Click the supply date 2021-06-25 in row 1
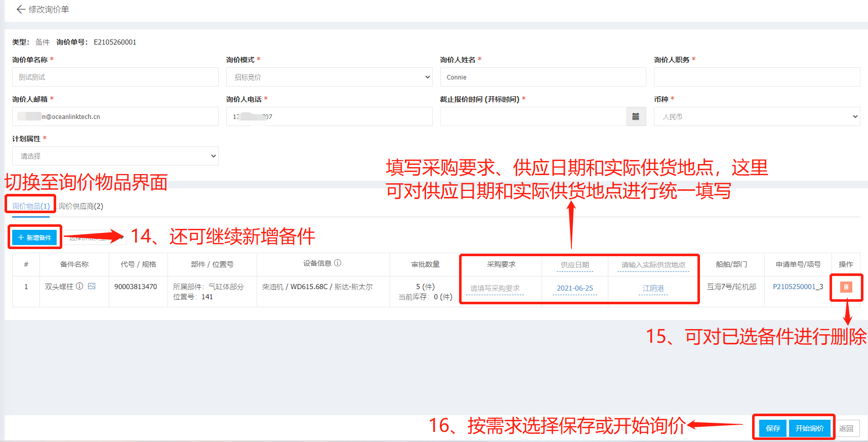Screen dimensions: 868x442 coord(574,288)
